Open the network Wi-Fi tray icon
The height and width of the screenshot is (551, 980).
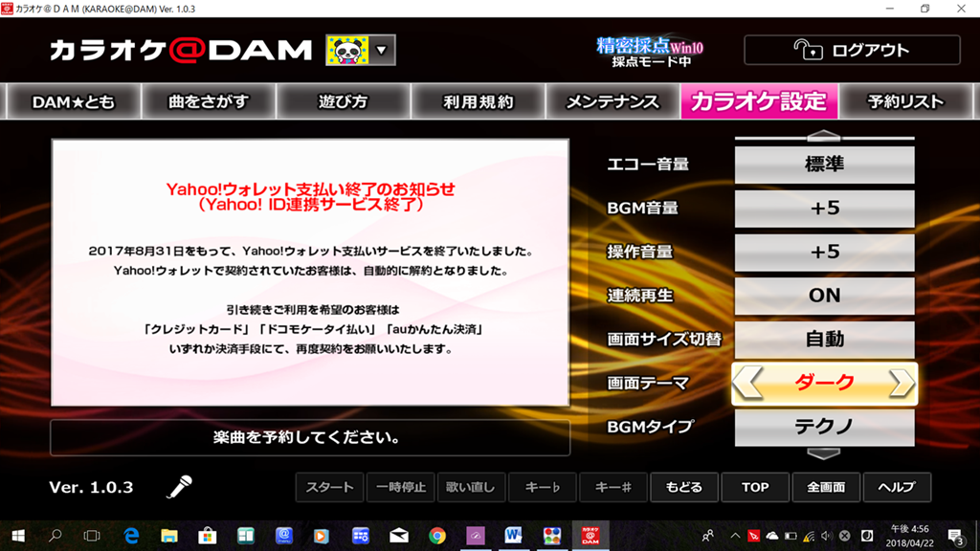click(809, 536)
